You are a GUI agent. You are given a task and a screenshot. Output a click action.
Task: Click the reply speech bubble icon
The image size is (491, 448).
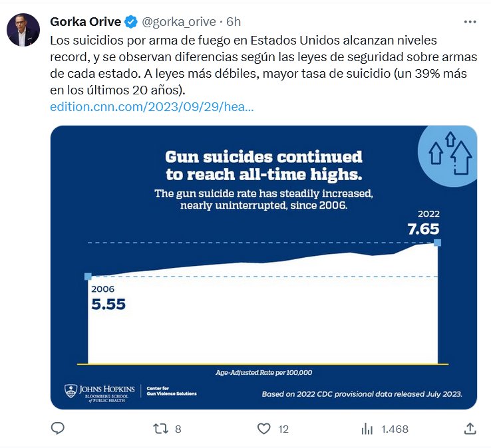coord(58,429)
